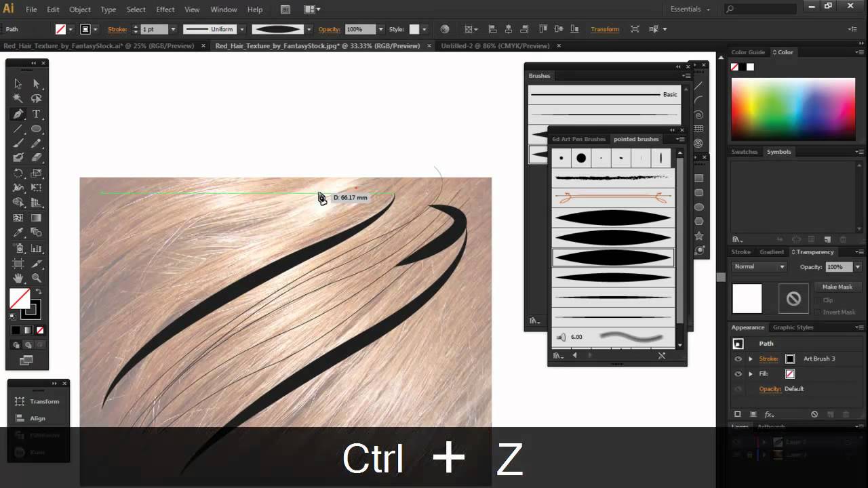Screen dimensions: 868x488
Task: Click the Fill color swatch in toolbox
Action: [20, 299]
